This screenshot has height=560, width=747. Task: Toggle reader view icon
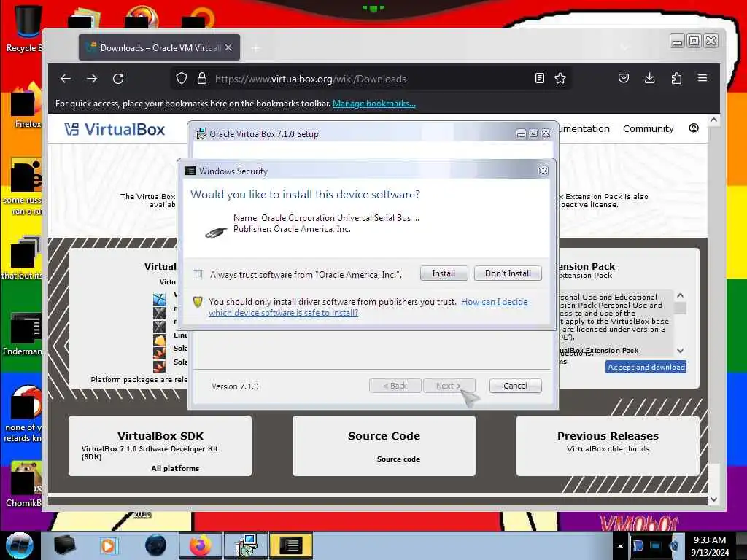(x=540, y=78)
